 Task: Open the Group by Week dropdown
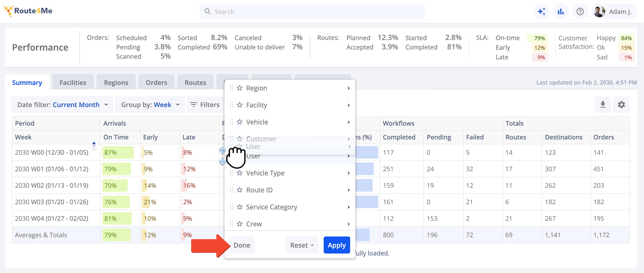(x=150, y=105)
